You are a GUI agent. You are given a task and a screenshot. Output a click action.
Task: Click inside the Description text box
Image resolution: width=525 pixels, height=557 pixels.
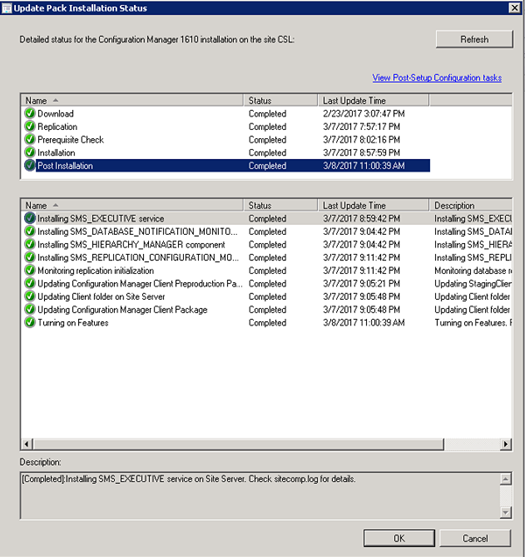pos(260,496)
